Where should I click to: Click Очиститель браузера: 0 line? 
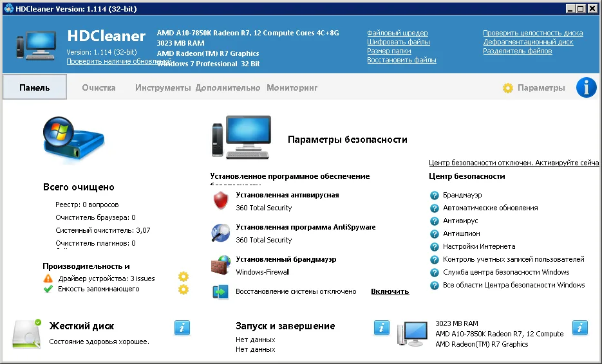click(x=95, y=217)
